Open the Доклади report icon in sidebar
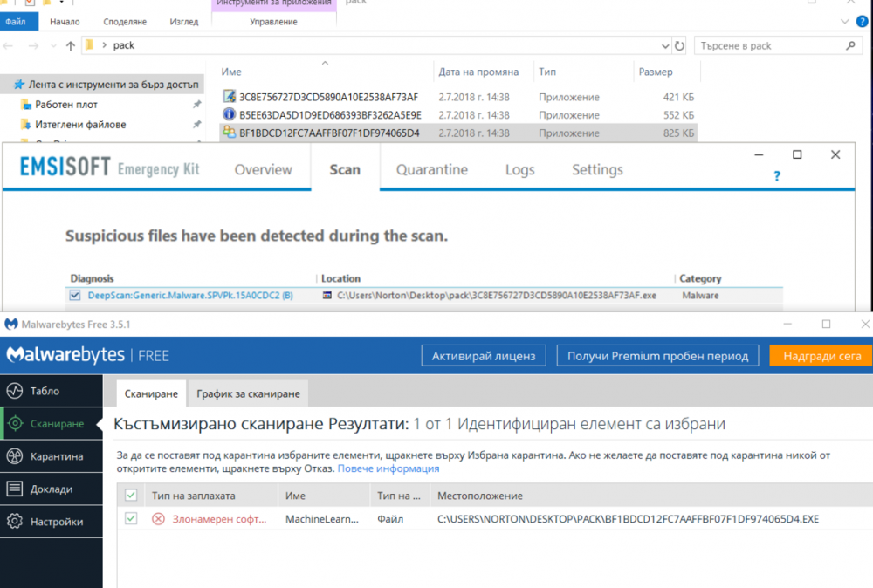Image resolution: width=873 pixels, height=588 pixels. (15, 489)
